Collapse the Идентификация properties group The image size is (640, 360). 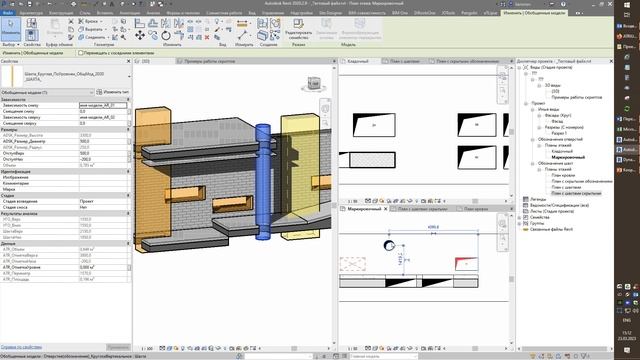[128, 171]
